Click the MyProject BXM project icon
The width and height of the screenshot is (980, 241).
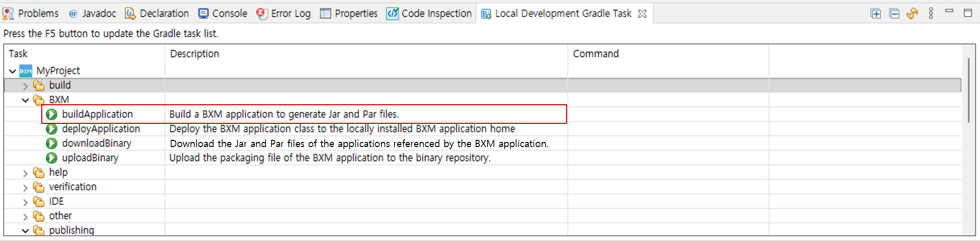click(26, 71)
